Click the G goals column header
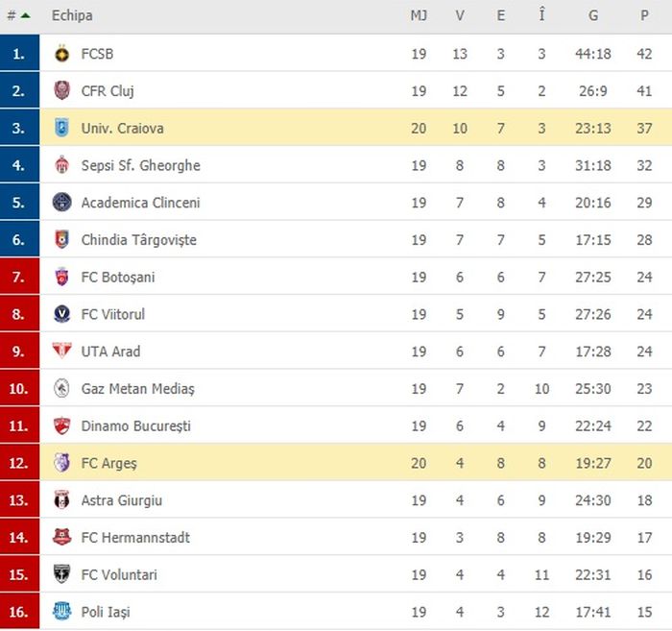 point(594,16)
